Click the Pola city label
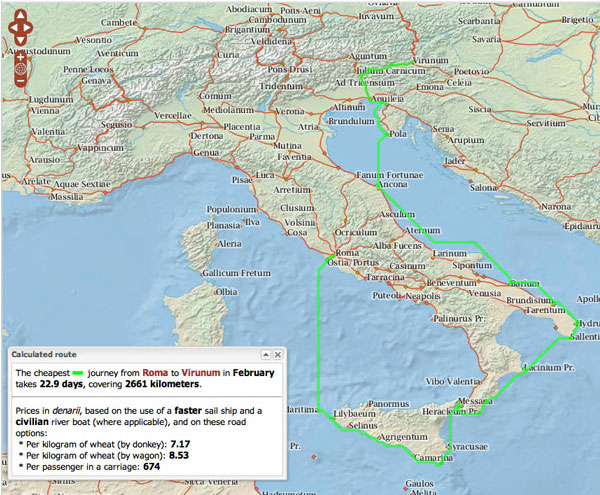This screenshot has width=600, height=495. point(398,134)
